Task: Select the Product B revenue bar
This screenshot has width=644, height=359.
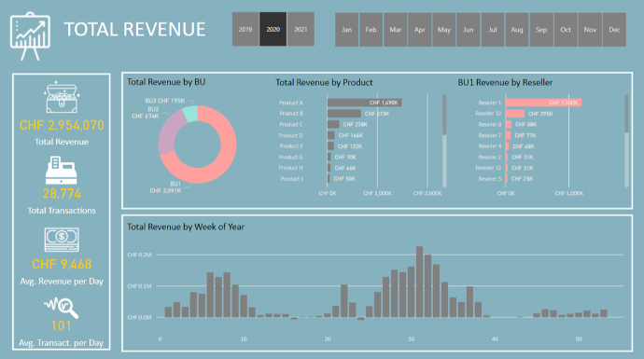Action: [x=344, y=113]
